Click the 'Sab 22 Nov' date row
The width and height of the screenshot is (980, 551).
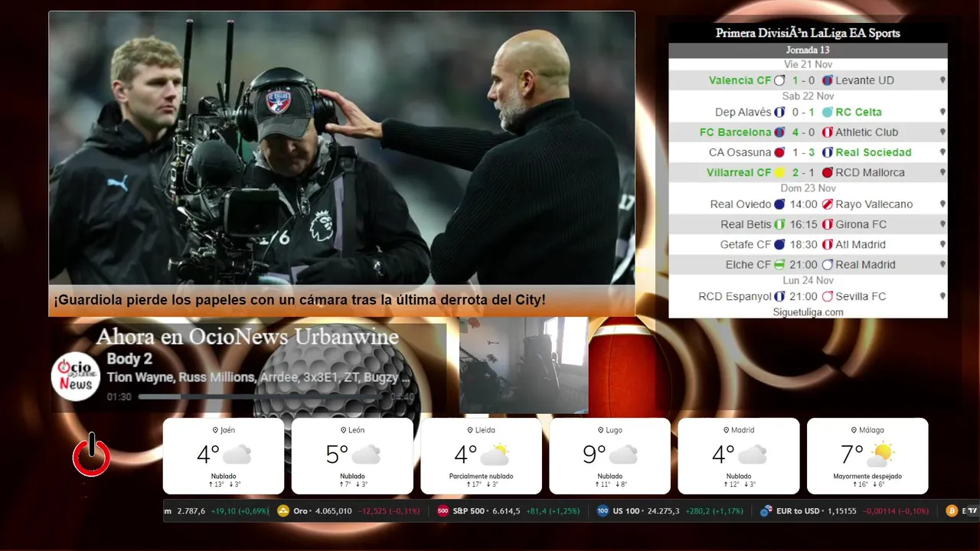[x=808, y=96]
